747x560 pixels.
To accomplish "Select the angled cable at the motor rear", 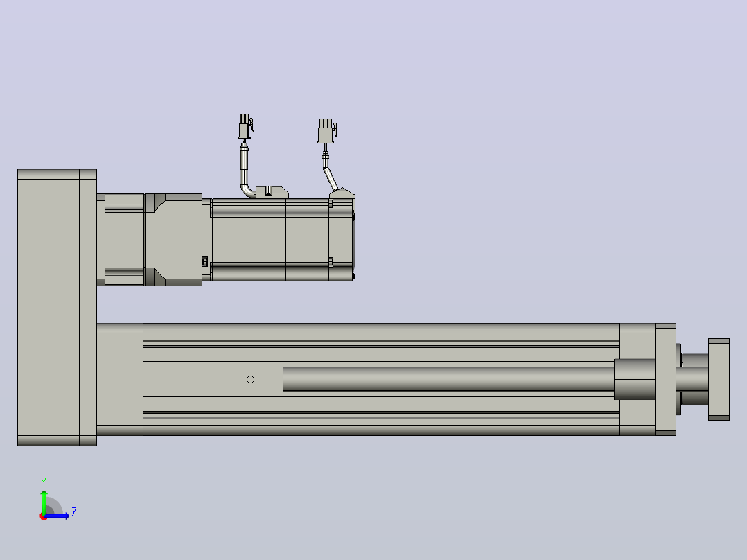I will point(330,179).
